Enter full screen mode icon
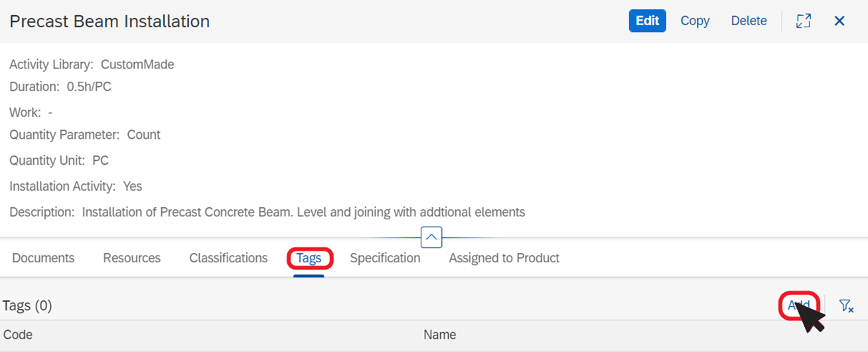 (804, 21)
